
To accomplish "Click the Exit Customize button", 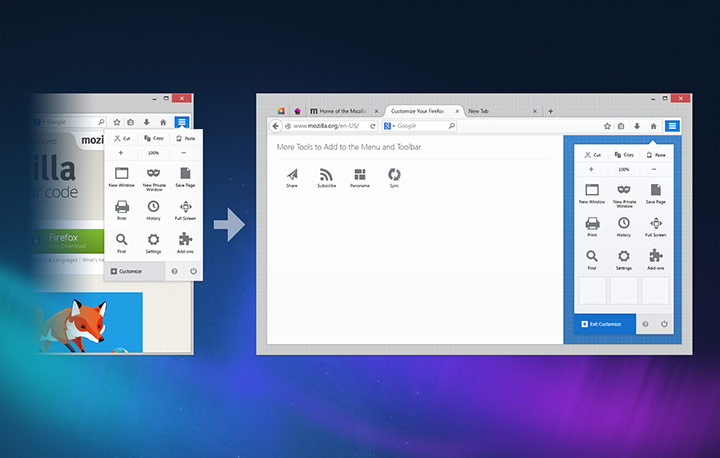I will pos(605,324).
